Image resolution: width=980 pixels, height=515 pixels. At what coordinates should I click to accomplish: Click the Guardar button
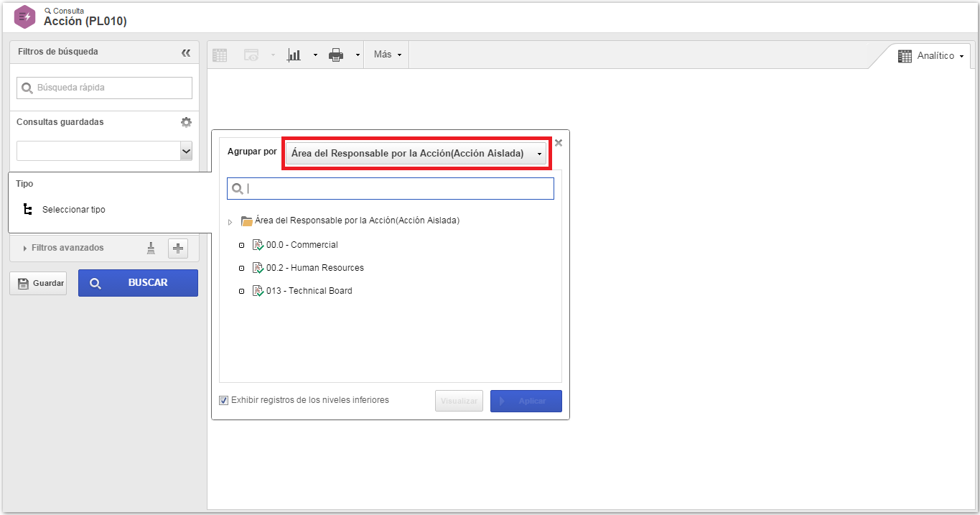tap(38, 283)
